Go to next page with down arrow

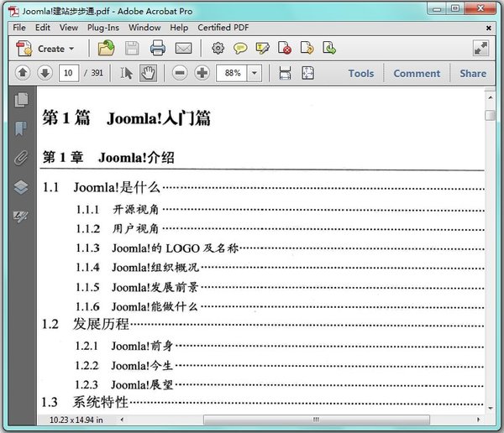click(45, 73)
